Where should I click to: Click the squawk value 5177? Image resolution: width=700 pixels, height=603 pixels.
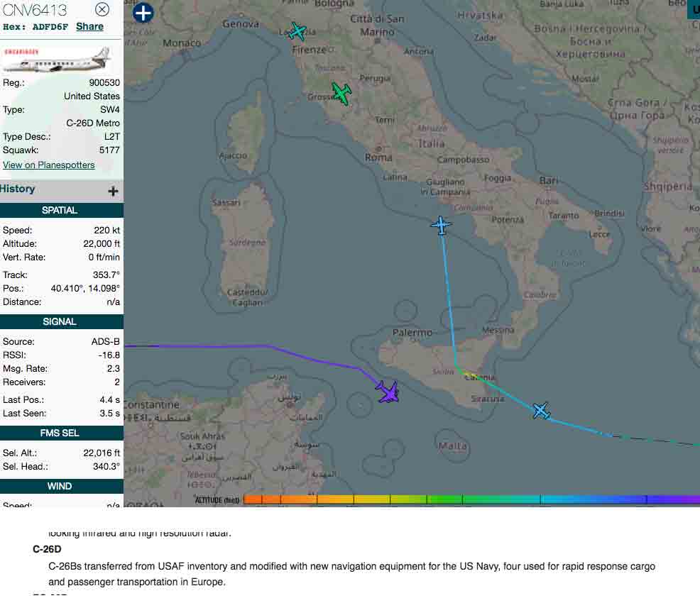(x=109, y=150)
